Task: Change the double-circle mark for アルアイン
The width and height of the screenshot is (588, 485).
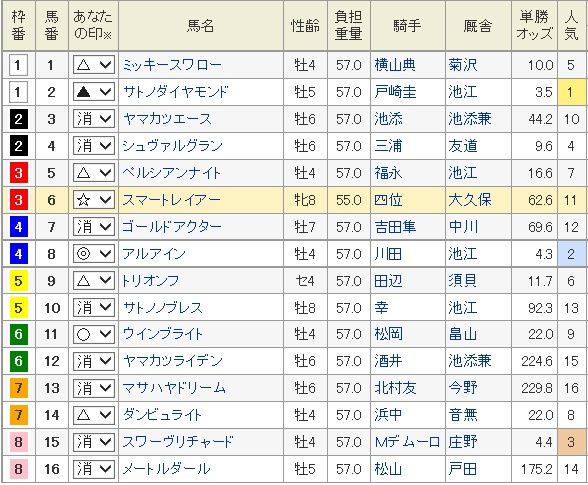Action: coord(93,254)
